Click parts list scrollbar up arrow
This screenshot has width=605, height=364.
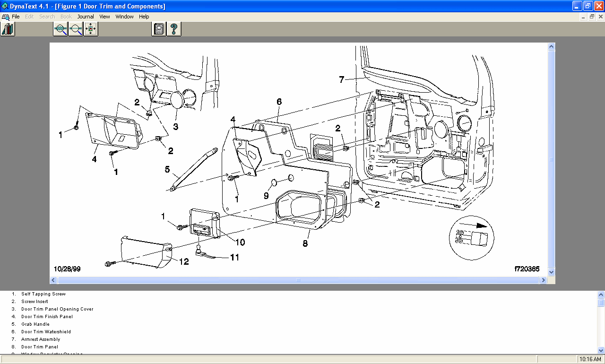pos(601,295)
